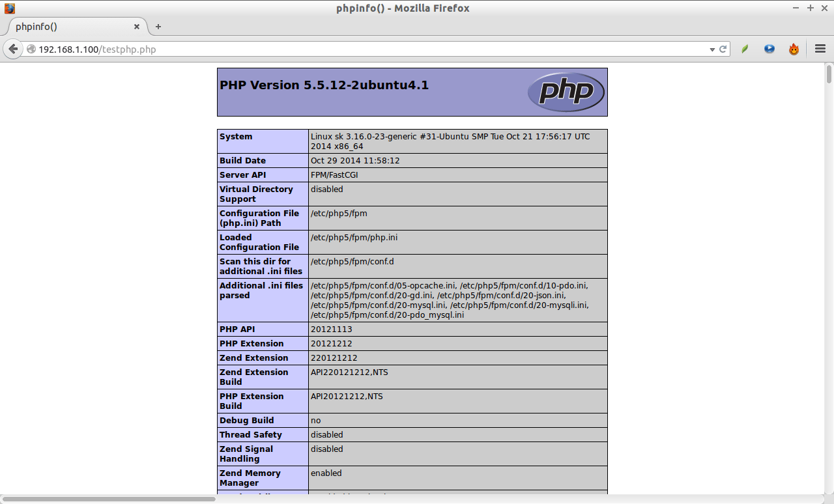The image size is (834, 504).
Task: Click the Server API row label
Action: tap(242, 175)
